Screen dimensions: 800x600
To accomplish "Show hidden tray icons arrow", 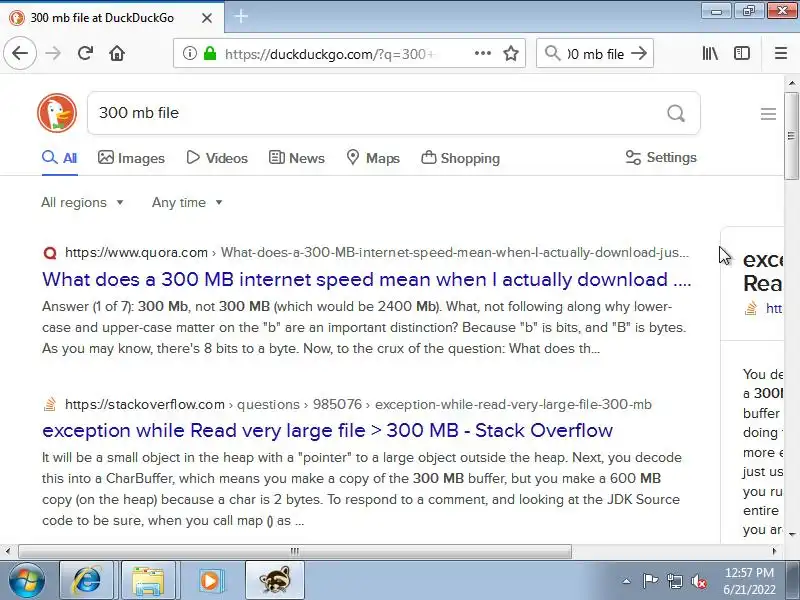I will click(x=627, y=581).
